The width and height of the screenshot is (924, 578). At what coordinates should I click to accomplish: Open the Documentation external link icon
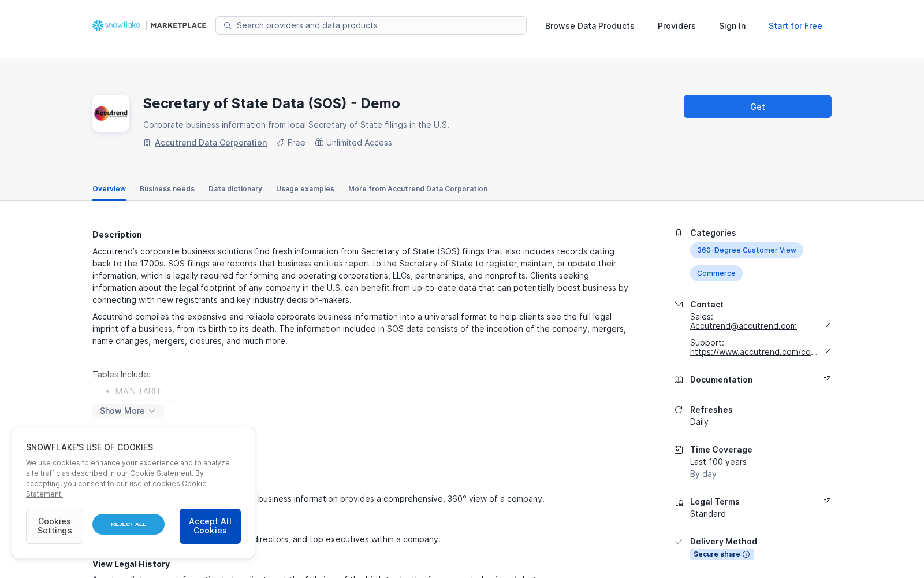827,380
